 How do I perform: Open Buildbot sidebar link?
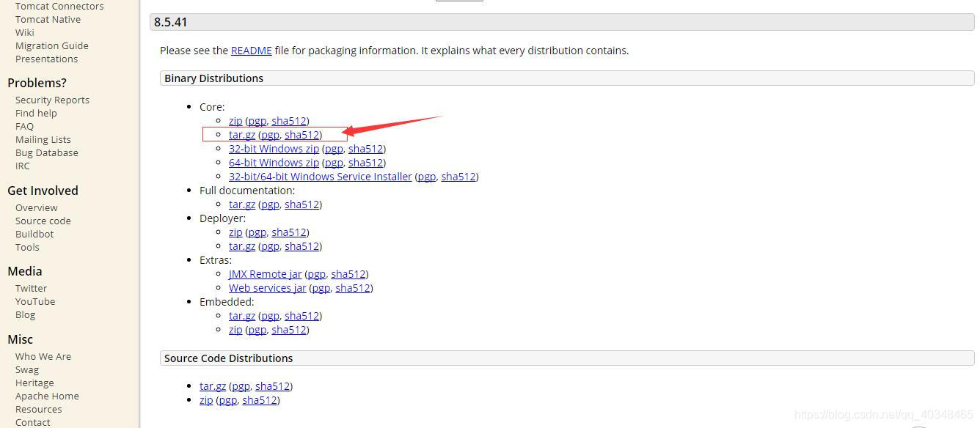click(x=34, y=234)
